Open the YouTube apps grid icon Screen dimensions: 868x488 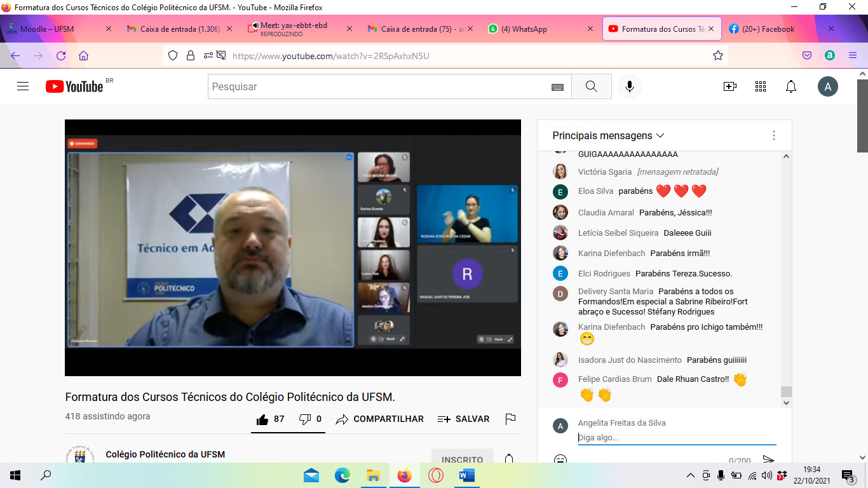pos(760,86)
